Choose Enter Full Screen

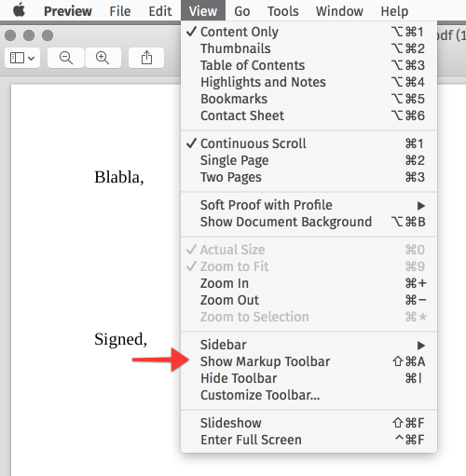pyautogui.click(x=308, y=440)
